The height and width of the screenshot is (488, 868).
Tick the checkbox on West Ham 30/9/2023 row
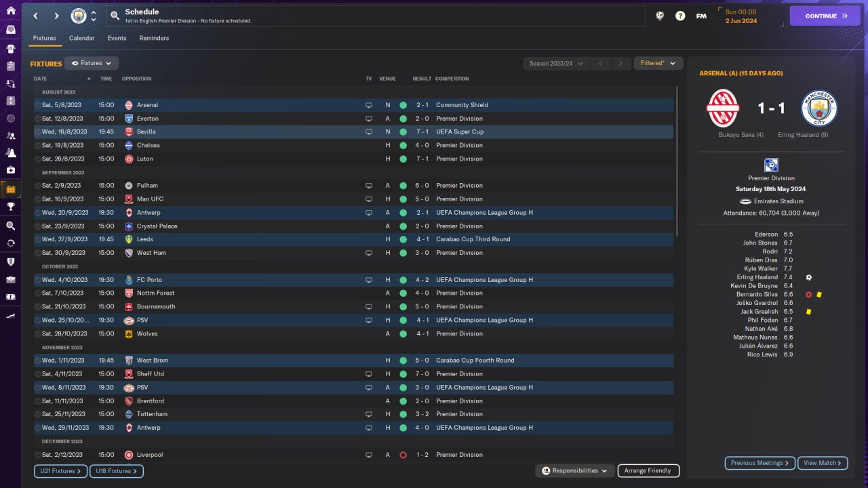click(x=38, y=253)
